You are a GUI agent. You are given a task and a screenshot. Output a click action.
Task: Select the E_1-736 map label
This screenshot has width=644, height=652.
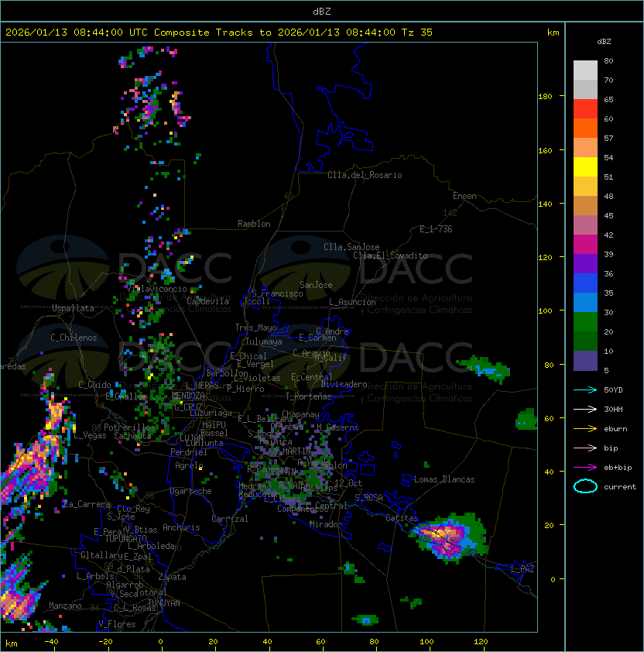(436, 229)
